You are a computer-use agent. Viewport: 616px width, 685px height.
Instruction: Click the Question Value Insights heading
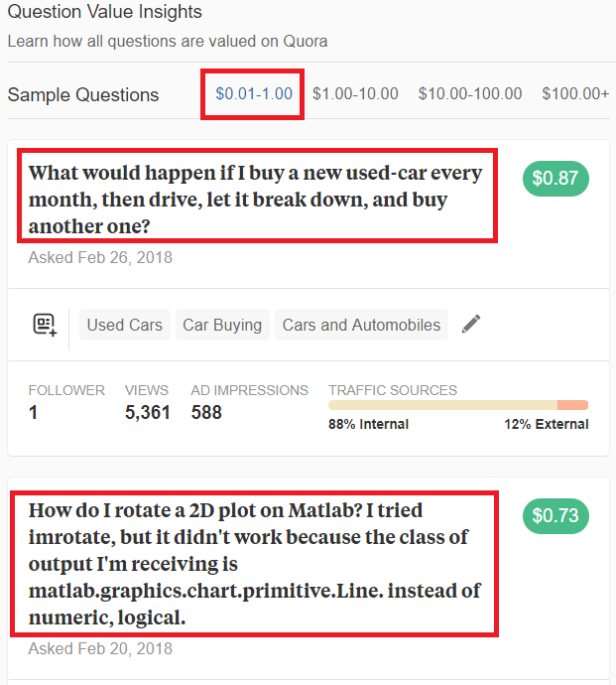pos(105,12)
